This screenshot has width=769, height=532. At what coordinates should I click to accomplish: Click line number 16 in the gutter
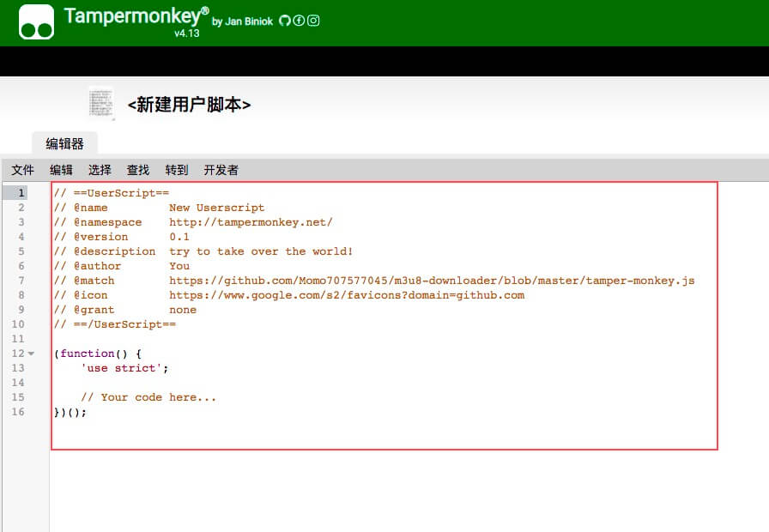click(x=18, y=412)
